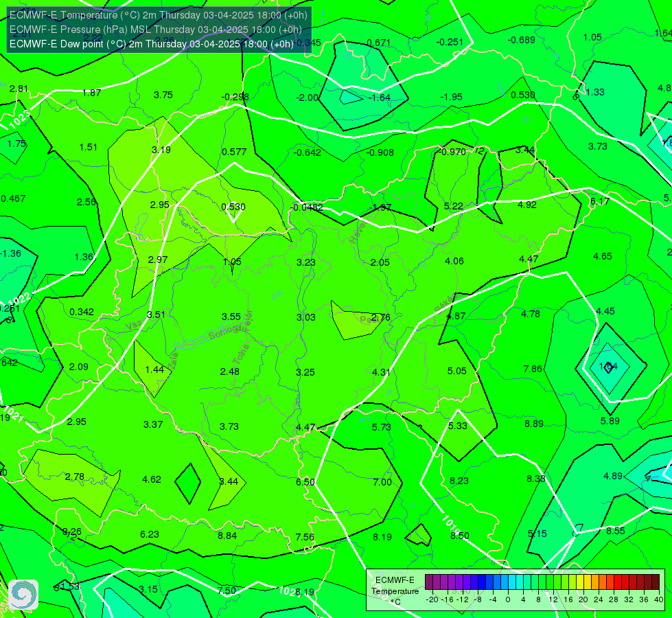The height and width of the screenshot is (618, 672).
Task: Click the dew point value 4.06
Action: click(454, 261)
